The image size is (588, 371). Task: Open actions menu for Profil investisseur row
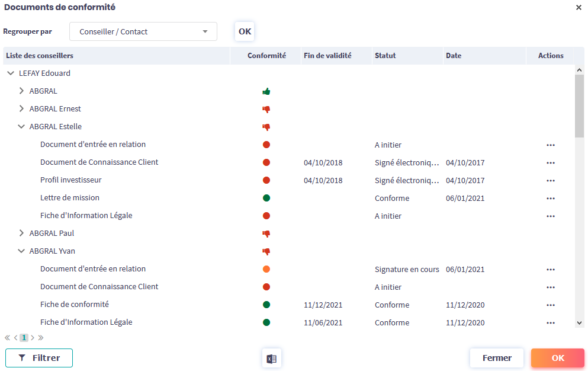(551, 180)
